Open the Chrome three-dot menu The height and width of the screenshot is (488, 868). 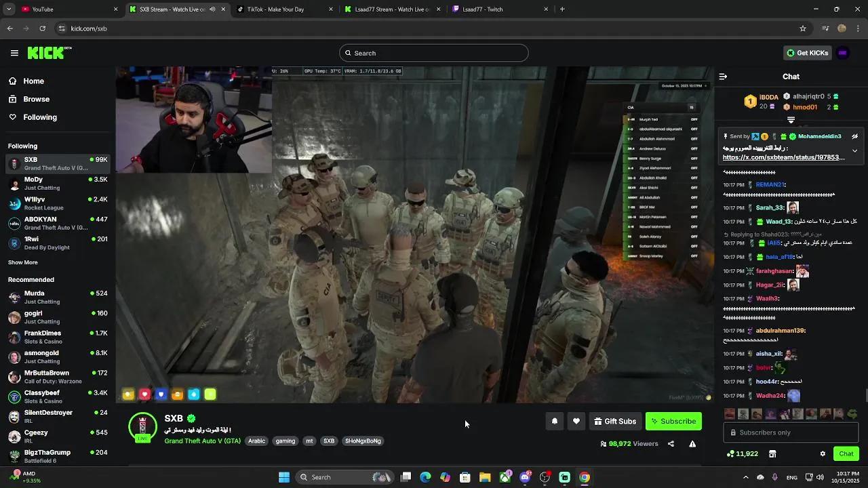point(859,28)
